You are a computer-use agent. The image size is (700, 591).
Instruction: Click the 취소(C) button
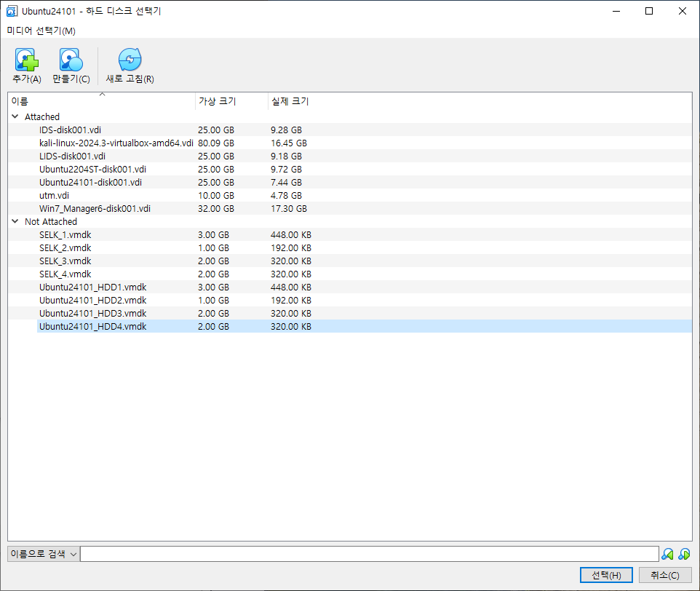pos(665,575)
